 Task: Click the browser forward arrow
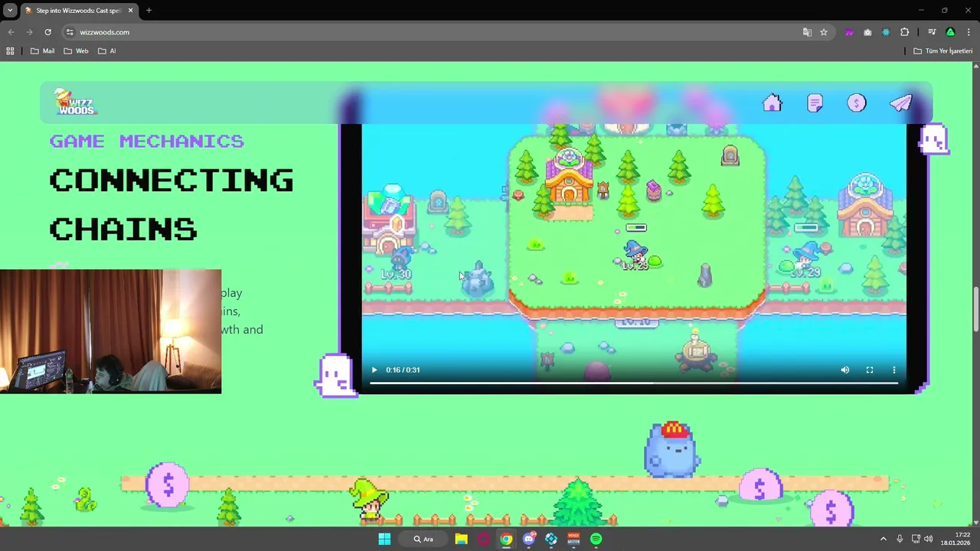click(29, 32)
